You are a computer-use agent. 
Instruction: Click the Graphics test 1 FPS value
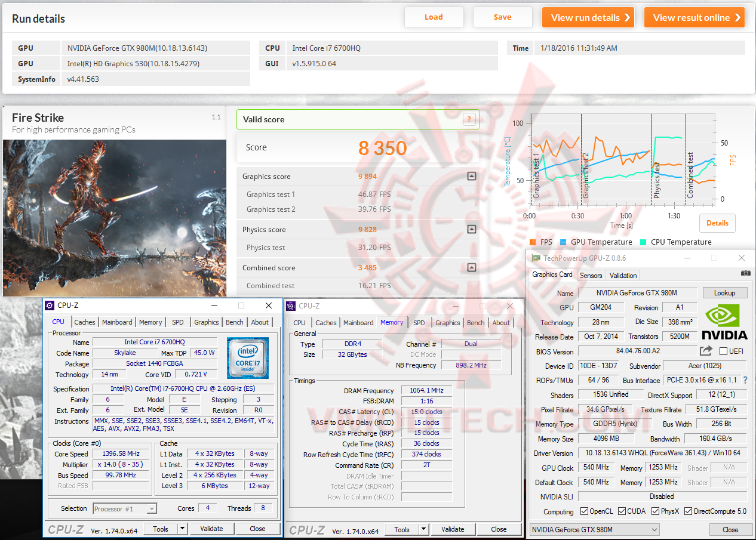(374, 195)
